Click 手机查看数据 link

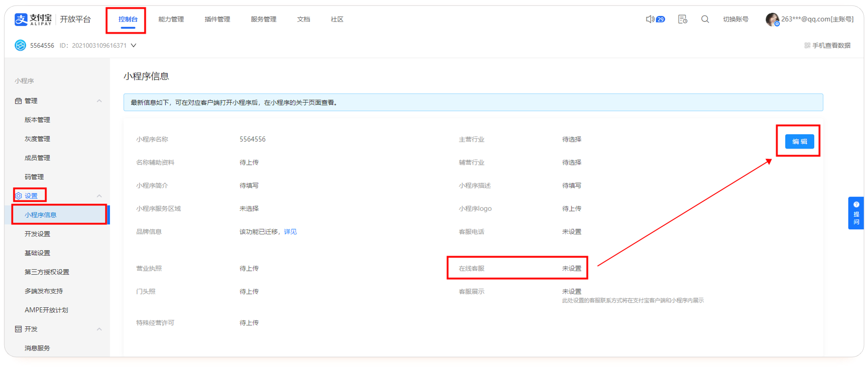click(x=831, y=45)
